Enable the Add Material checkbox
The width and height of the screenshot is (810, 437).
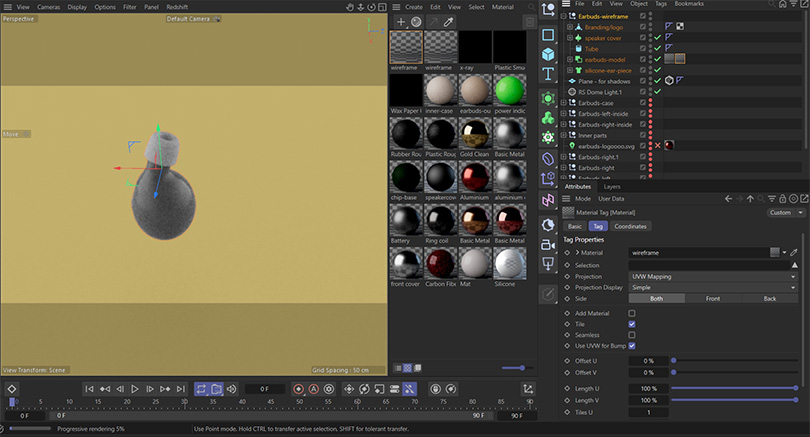[631, 313]
